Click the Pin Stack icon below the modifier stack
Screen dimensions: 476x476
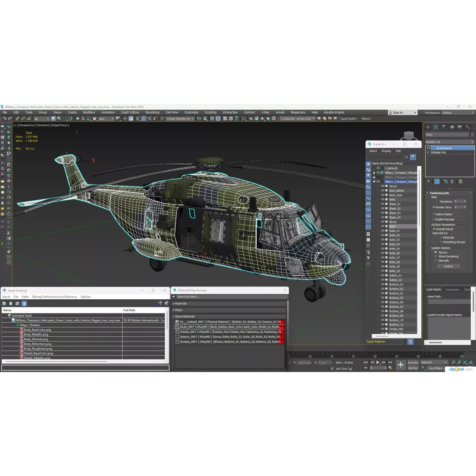[428, 181]
